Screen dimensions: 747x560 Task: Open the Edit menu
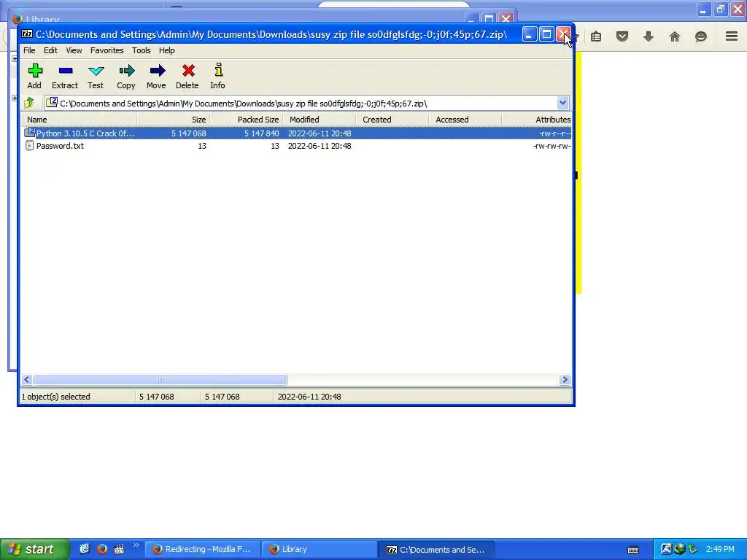[x=50, y=50]
